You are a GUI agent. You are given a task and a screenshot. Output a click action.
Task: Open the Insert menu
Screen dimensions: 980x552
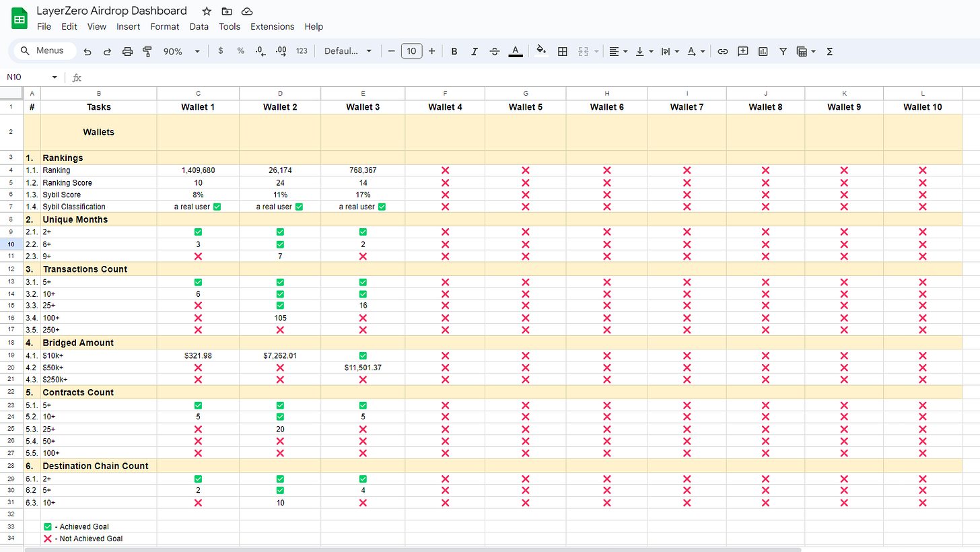pos(128,27)
